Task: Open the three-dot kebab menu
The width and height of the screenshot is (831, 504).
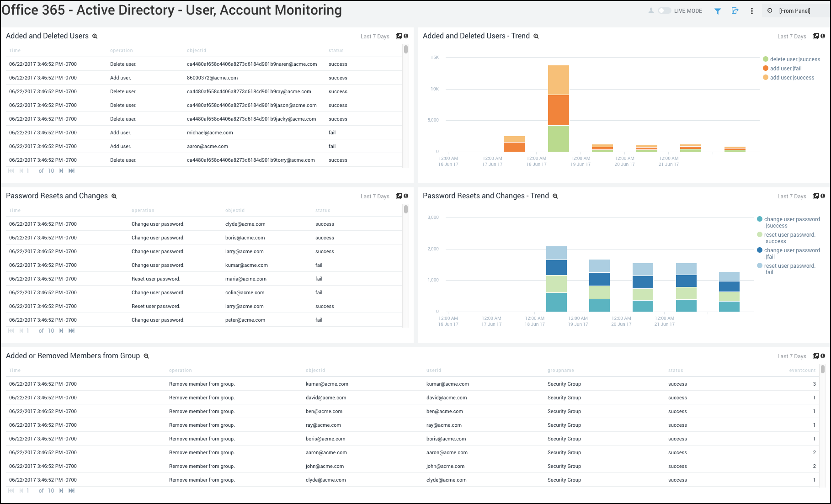Action: (x=752, y=11)
